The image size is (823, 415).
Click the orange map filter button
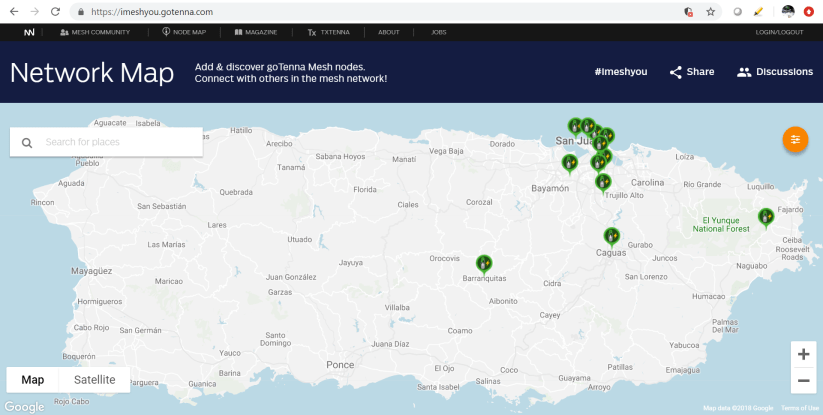tap(795, 139)
